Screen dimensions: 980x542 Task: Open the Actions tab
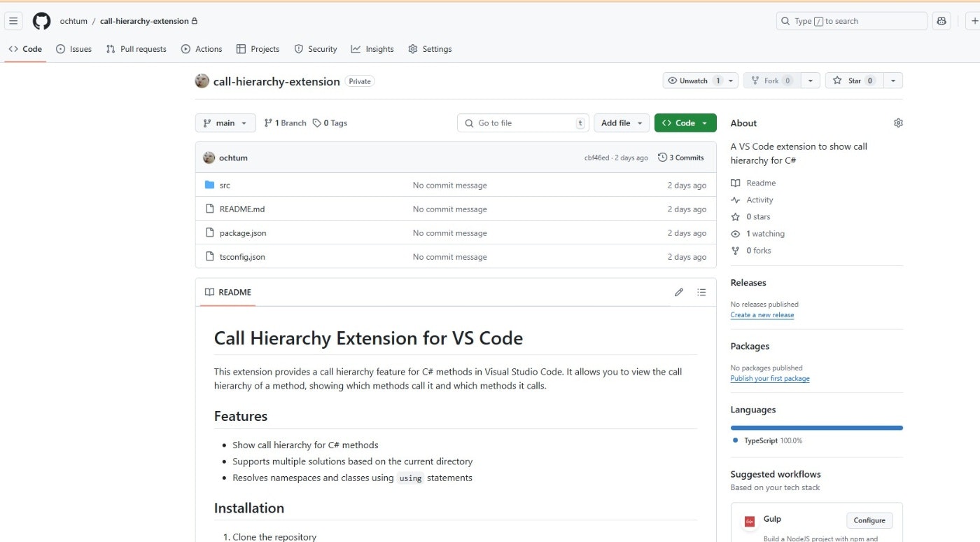202,49
